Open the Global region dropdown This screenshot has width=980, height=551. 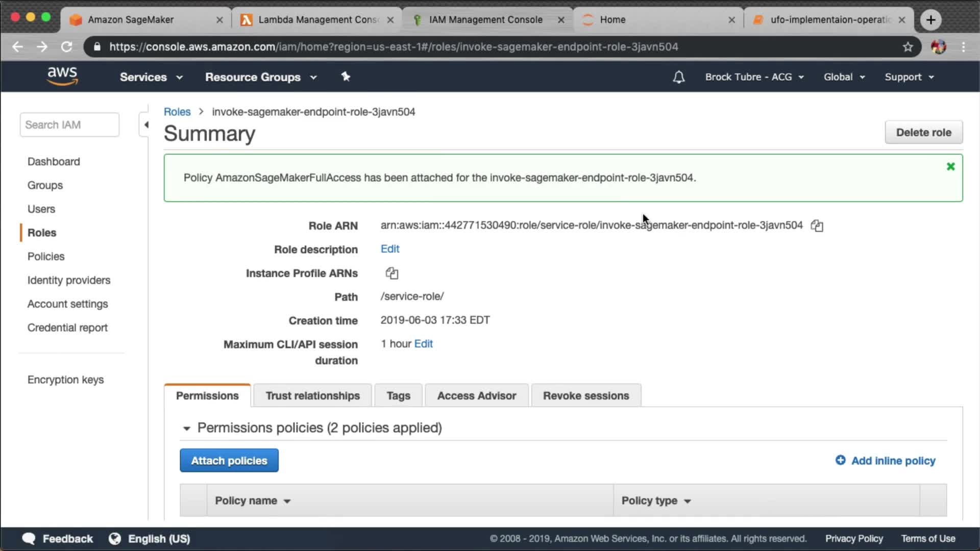click(844, 77)
